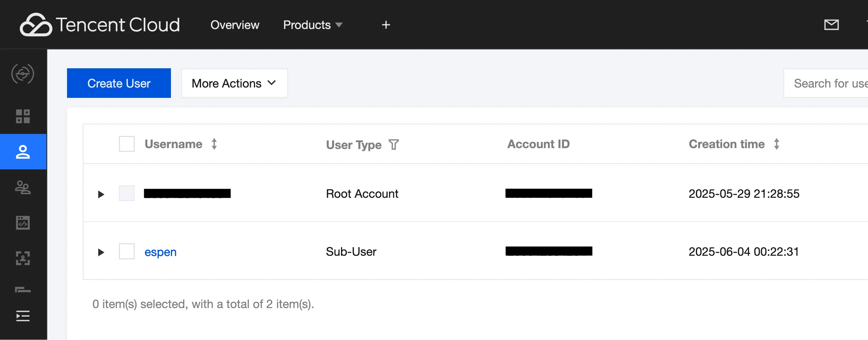Expand the espen row details

coord(101,252)
